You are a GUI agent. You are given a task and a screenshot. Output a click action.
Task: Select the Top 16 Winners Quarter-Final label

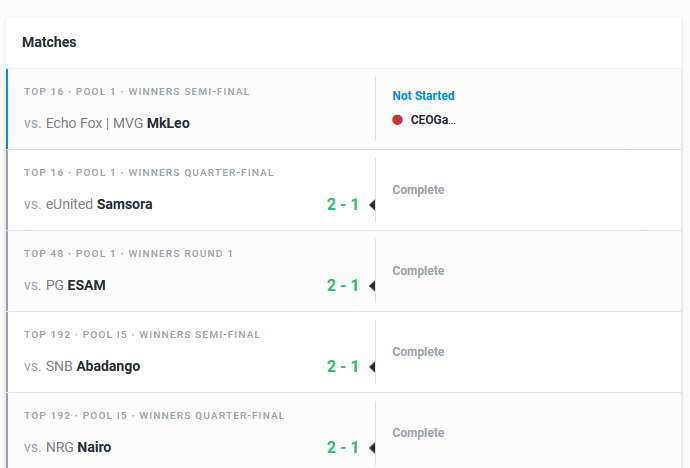[149, 172]
